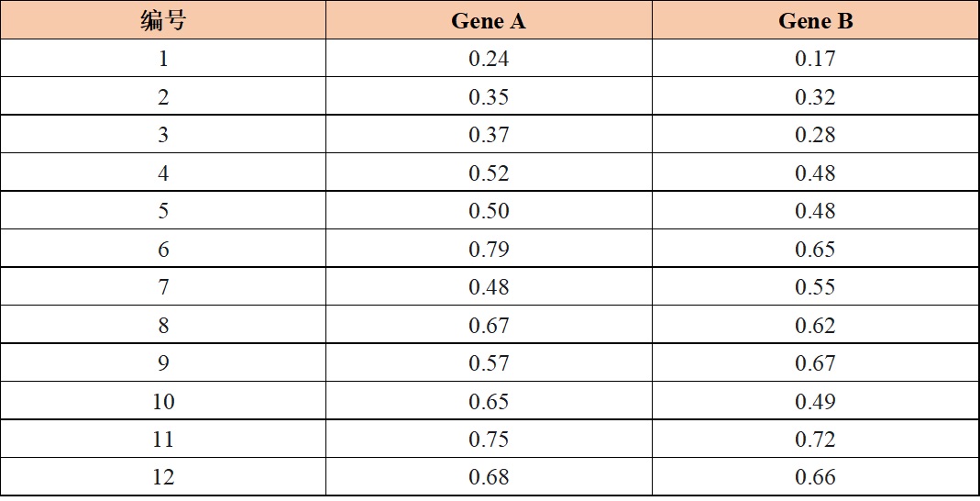Select the Gene B column header
This screenshot has height=501, width=980.
pos(815,21)
